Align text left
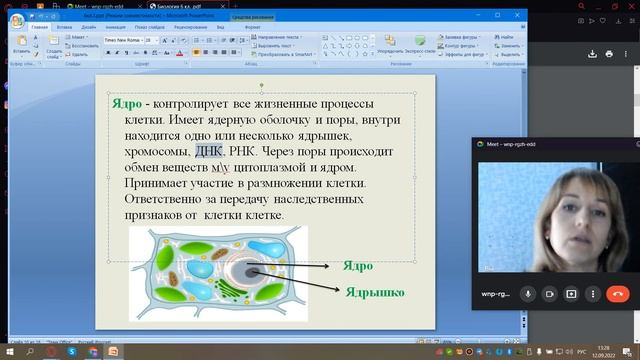This screenshot has height=360, width=640. (x=196, y=52)
